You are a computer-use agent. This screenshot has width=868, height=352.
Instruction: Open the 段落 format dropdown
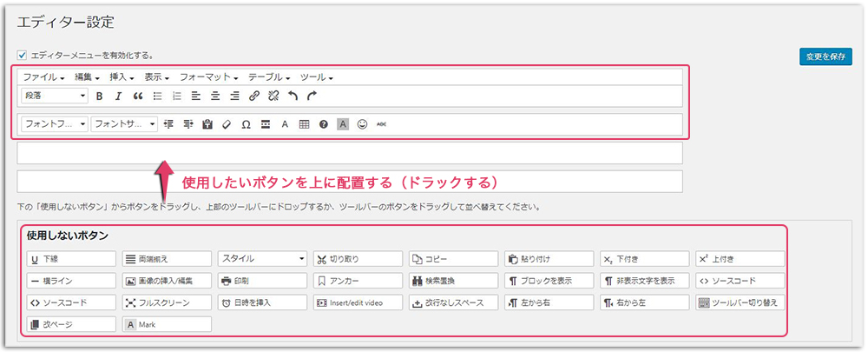55,96
